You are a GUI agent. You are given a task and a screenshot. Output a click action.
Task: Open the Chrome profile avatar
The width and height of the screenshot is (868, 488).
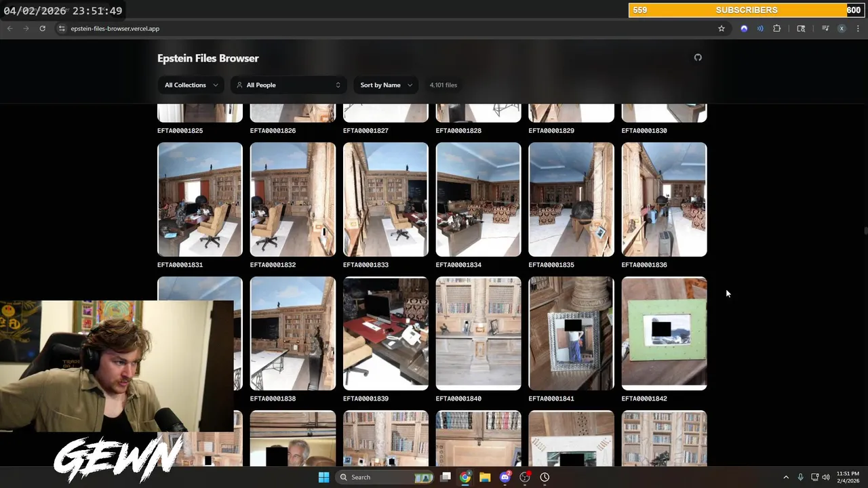coord(842,28)
